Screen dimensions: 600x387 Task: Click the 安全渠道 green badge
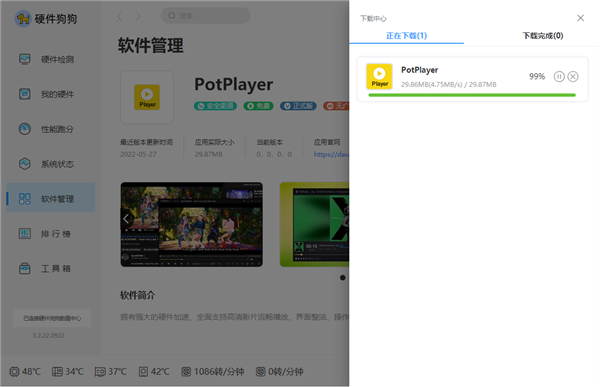click(215, 106)
